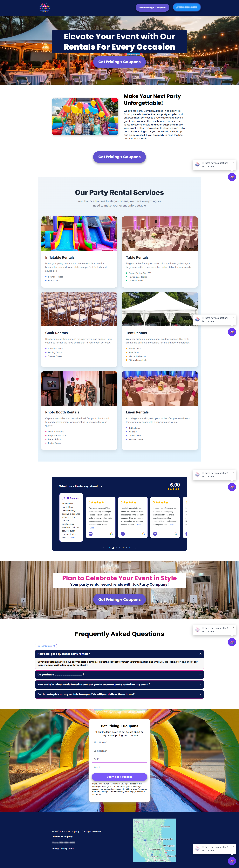Click the Jax Party Company logo in the header

(44, 8)
